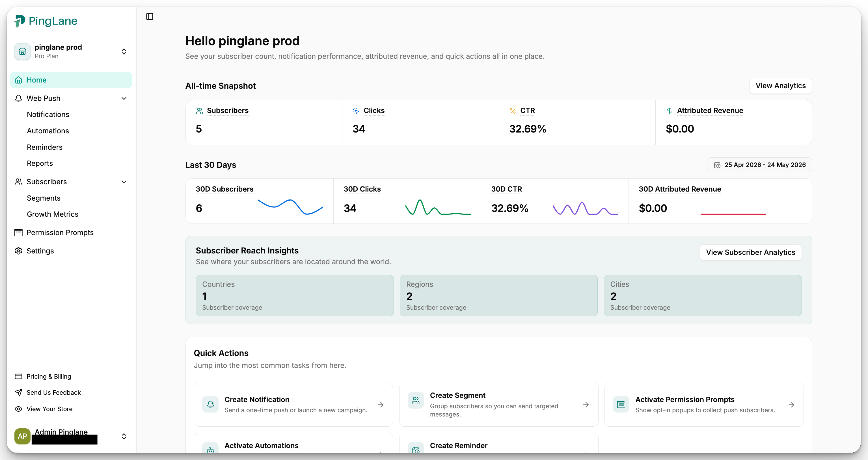
Task: Click the Home house icon
Action: tap(19, 80)
